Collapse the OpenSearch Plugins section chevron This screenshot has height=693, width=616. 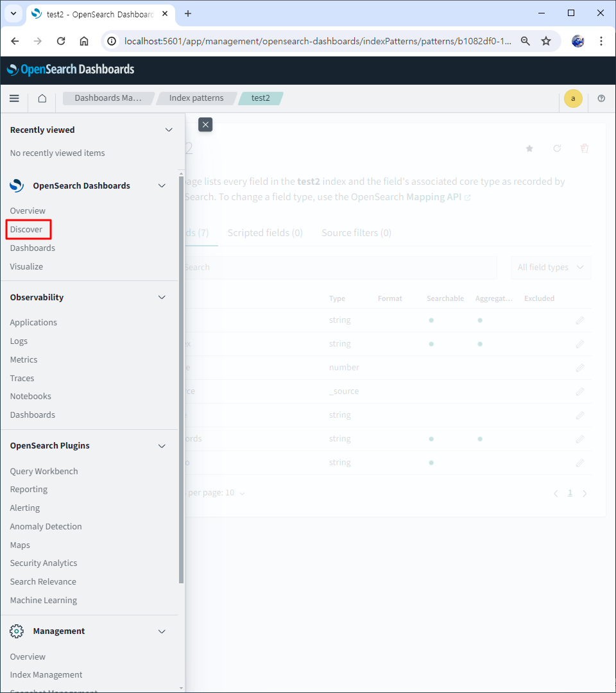click(x=162, y=446)
